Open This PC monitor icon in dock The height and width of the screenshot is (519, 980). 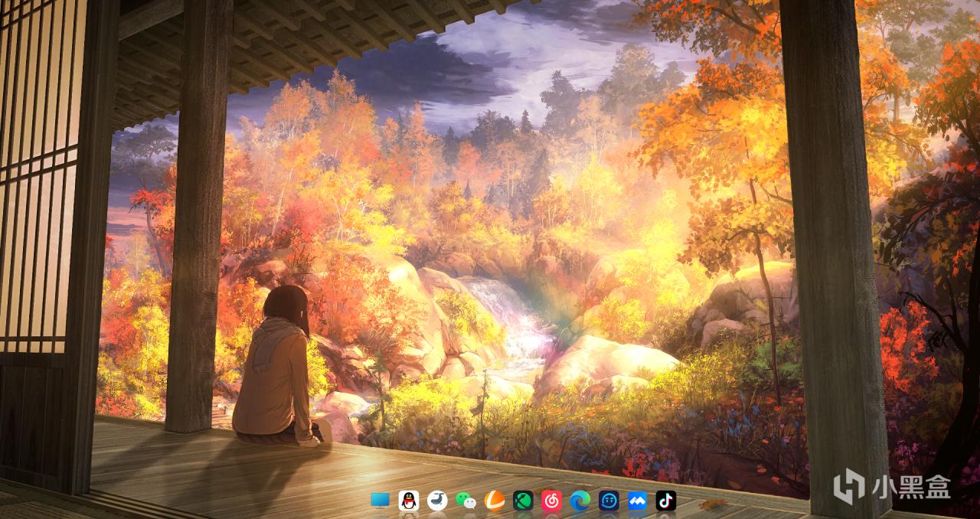tap(380, 501)
